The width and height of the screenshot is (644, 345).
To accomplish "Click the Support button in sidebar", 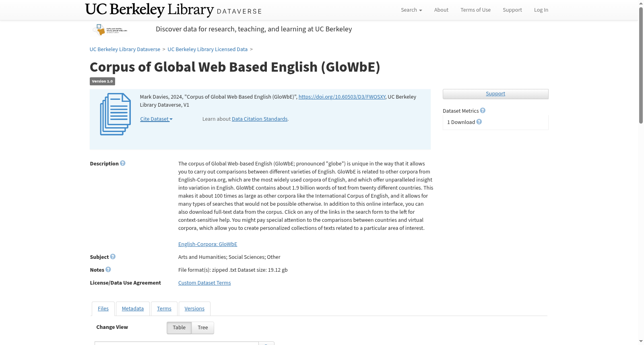I will [x=495, y=94].
